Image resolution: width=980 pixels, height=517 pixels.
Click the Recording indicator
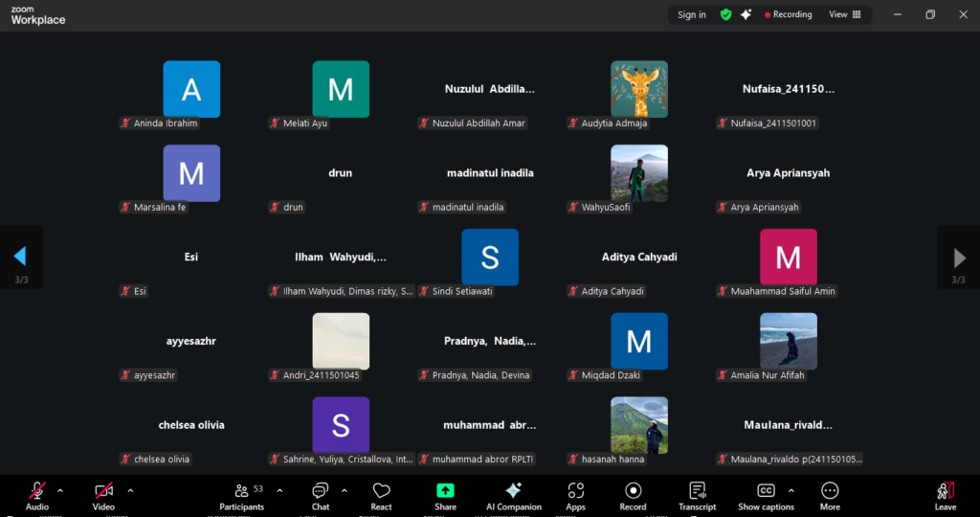point(788,14)
